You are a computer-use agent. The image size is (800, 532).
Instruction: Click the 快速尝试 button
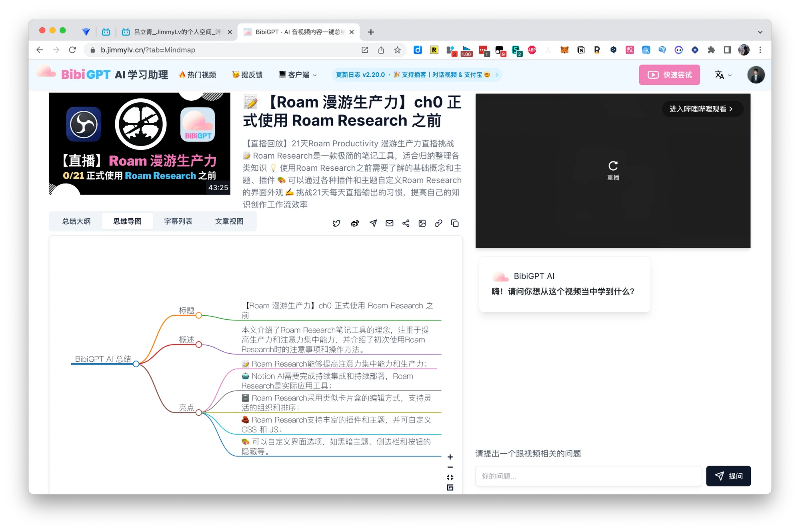(x=669, y=75)
